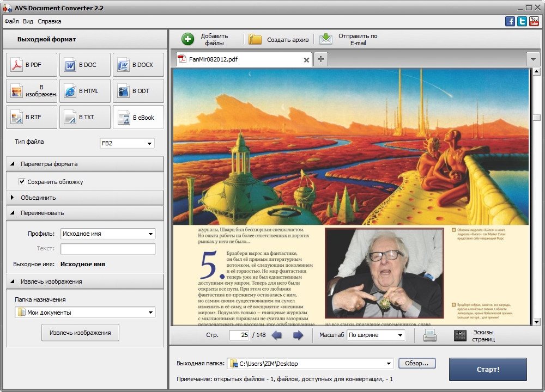Click the rename Text input field
The width and height of the screenshot is (545, 392).
pyautogui.click(x=108, y=249)
